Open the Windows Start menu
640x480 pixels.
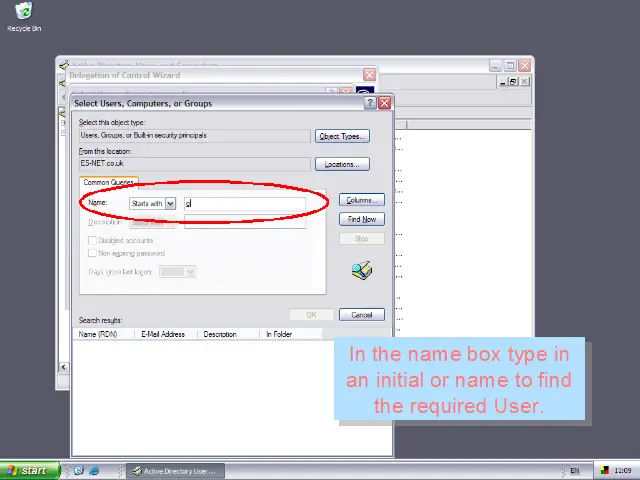pos(28,470)
